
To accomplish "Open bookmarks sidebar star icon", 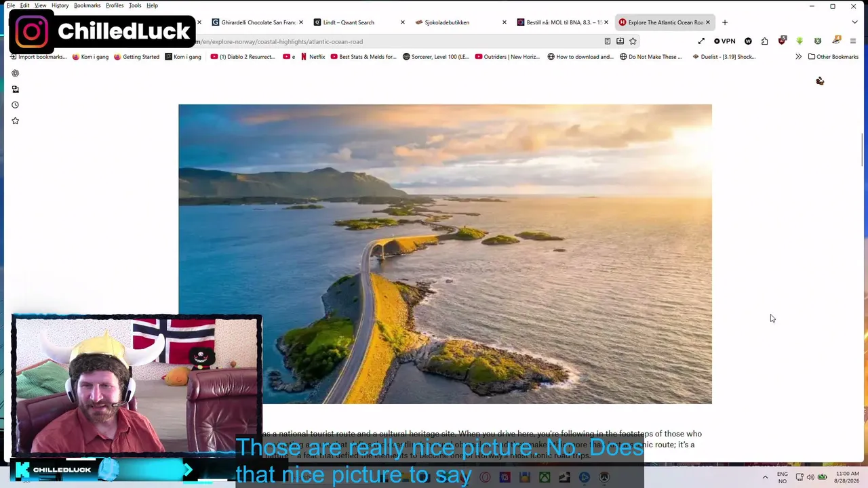I will (15, 121).
